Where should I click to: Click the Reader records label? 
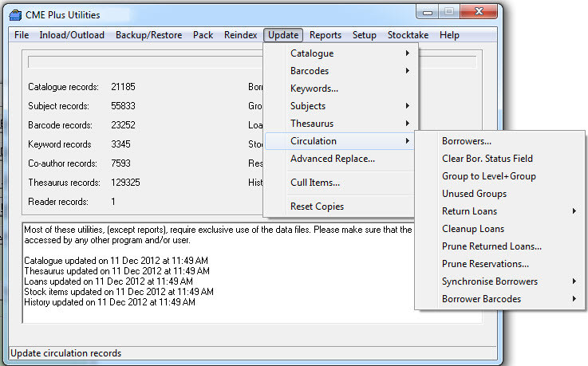[x=58, y=202]
